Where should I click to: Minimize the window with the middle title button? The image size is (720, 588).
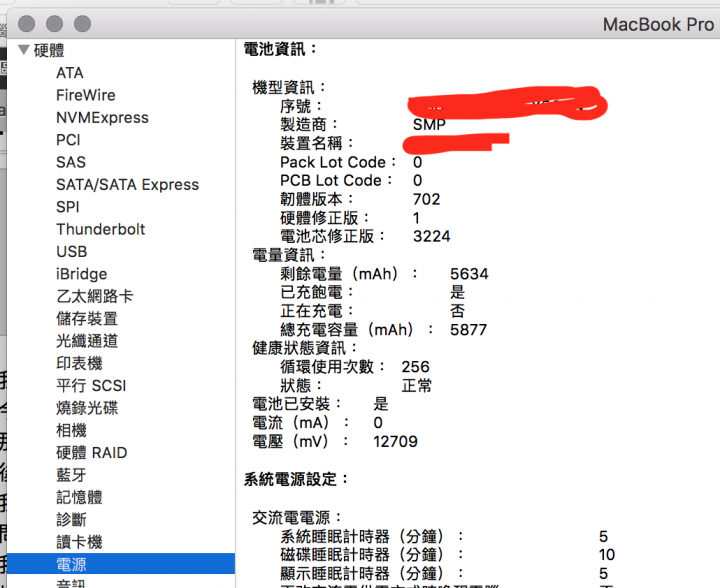(x=55, y=24)
